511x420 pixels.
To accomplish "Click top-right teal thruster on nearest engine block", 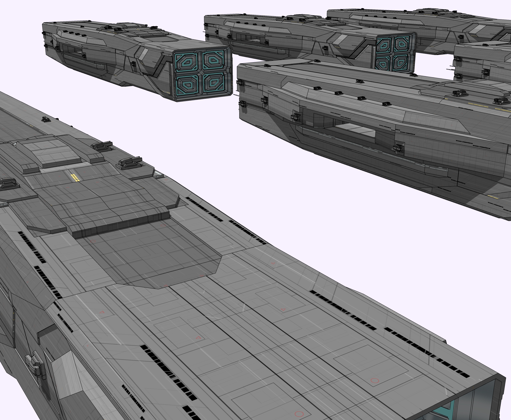I will pos(213,59).
